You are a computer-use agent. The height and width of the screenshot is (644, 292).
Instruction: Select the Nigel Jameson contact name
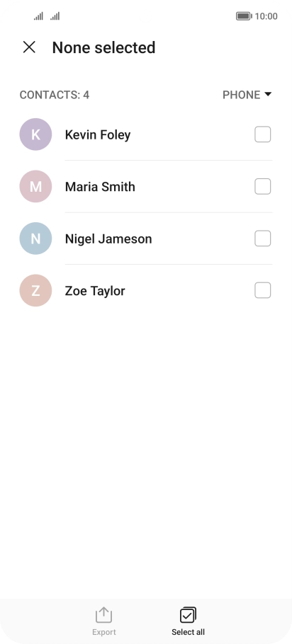pos(108,239)
